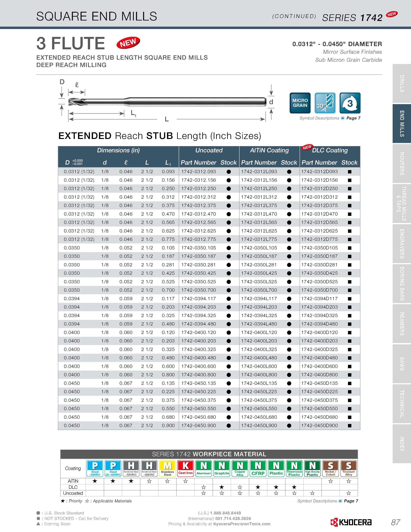This screenshot has width=411, height=532.
Task: Select part number 1742-0450L550
Action: click(x=259, y=409)
